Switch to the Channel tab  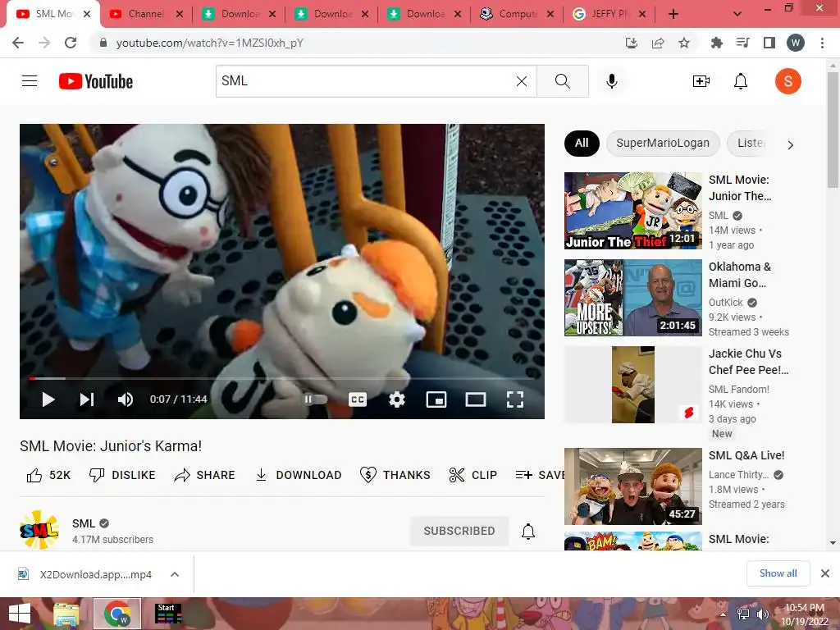pyautogui.click(x=145, y=14)
